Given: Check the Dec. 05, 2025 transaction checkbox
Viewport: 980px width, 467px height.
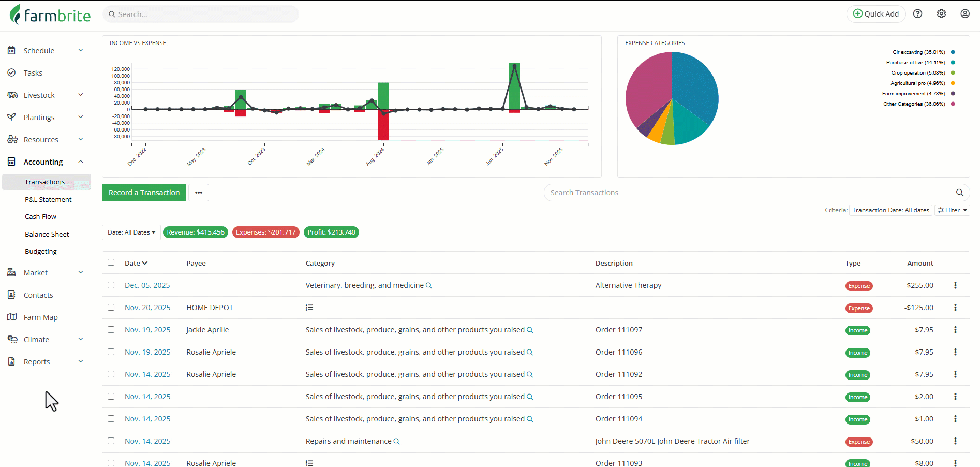Looking at the screenshot, I should (x=111, y=285).
